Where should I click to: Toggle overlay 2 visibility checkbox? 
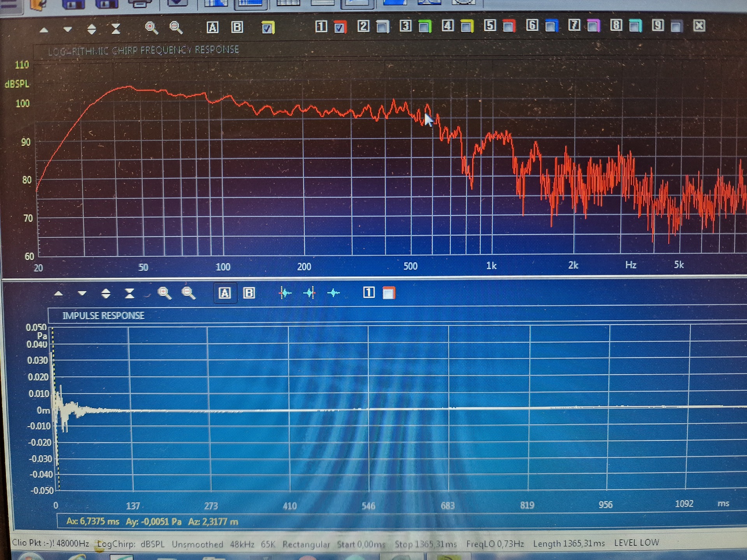383,26
